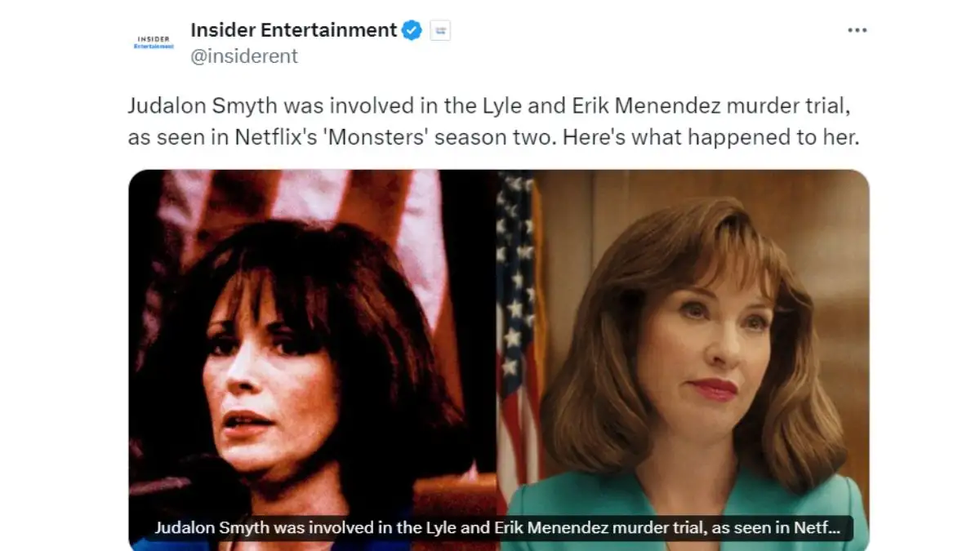Click the red lips of the woman in teal
This screenshot has height=551, width=980.
click(712, 388)
